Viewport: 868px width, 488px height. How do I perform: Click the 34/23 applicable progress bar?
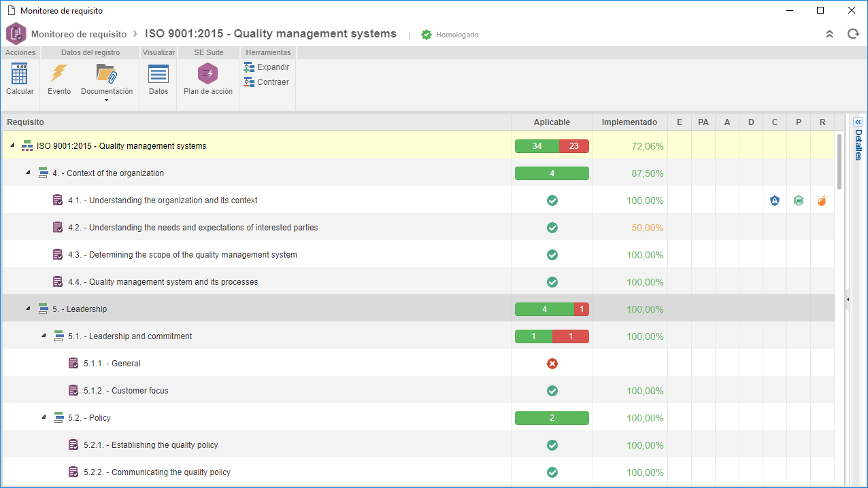click(x=552, y=146)
